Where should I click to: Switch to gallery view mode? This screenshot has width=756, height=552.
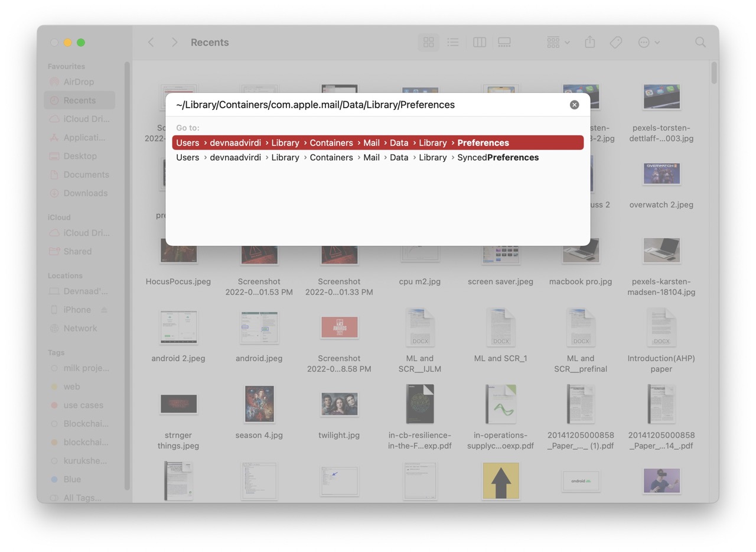tap(504, 42)
